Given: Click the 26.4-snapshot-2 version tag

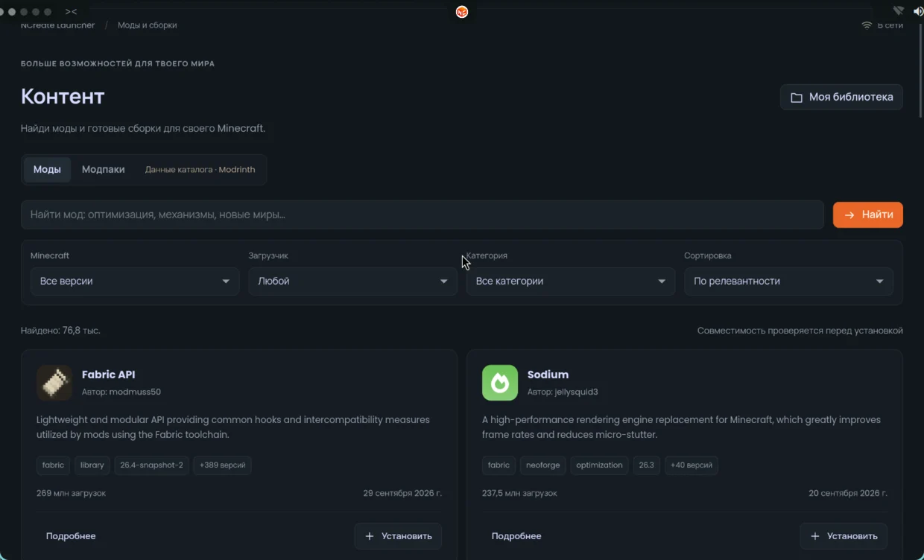Looking at the screenshot, I should point(151,465).
